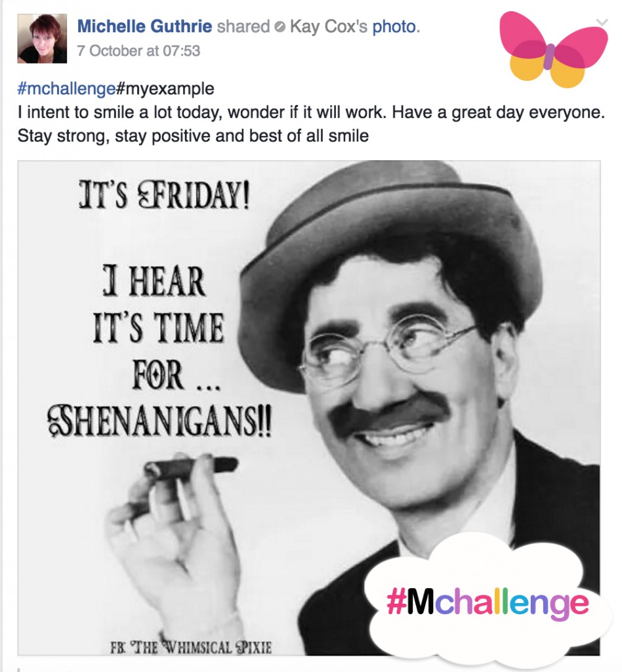The height and width of the screenshot is (672, 622).
Task: Open the shared 'photo' link
Action: 394,26
